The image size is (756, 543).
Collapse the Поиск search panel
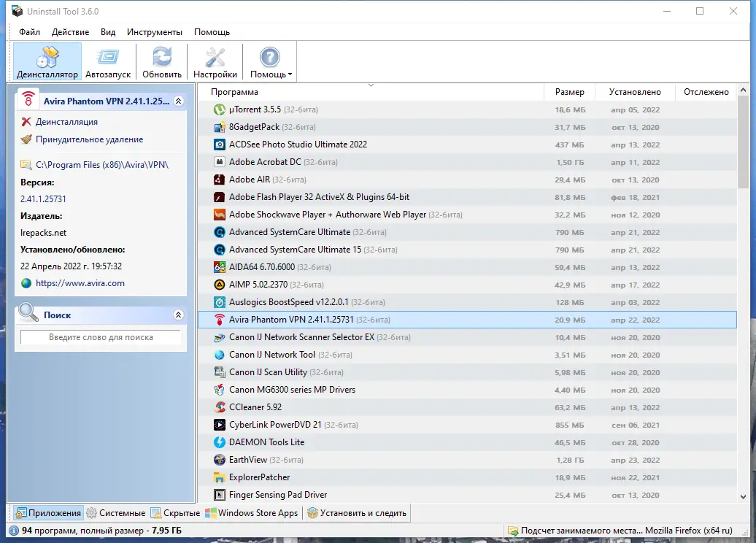pos(180,315)
